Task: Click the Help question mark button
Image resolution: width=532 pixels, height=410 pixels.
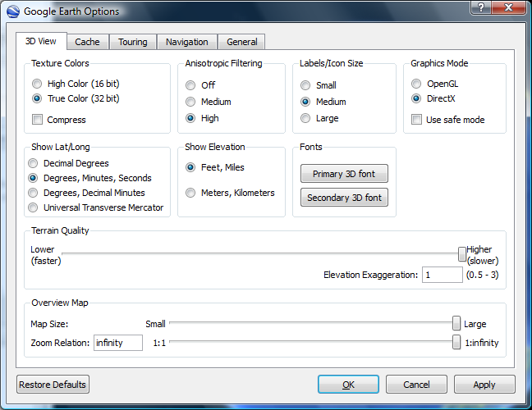Action: tap(481, 7)
